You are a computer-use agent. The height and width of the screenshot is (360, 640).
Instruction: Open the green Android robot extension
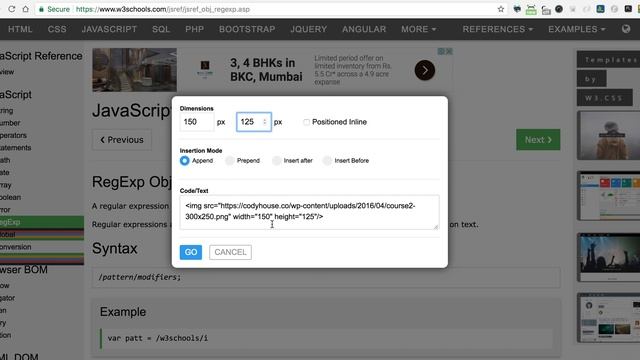click(x=531, y=9)
